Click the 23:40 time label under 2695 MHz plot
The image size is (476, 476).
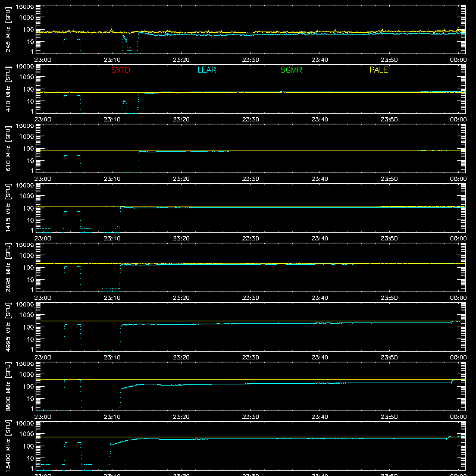(320, 298)
